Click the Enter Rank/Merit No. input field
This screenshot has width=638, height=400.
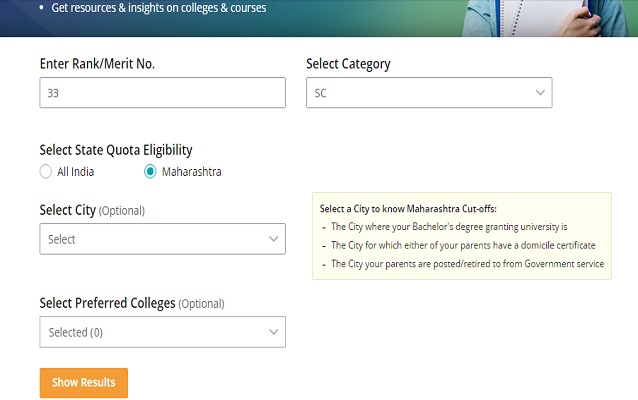(162, 93)
